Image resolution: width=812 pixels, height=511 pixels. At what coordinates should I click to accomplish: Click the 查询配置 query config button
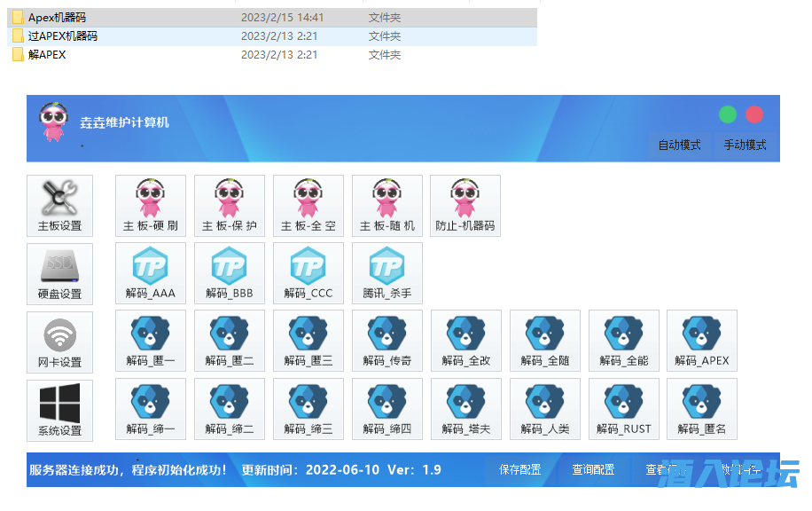pos(593,470)
